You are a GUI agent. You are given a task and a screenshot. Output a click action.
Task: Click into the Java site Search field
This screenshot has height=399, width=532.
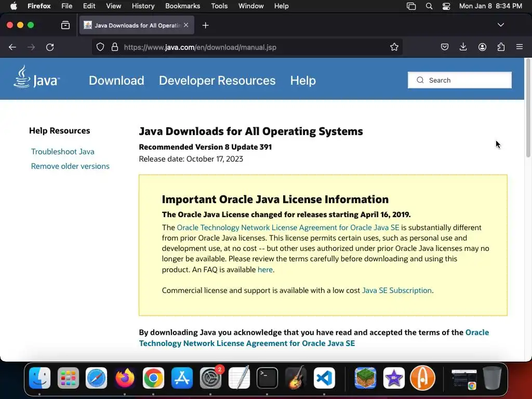(459, 80)
